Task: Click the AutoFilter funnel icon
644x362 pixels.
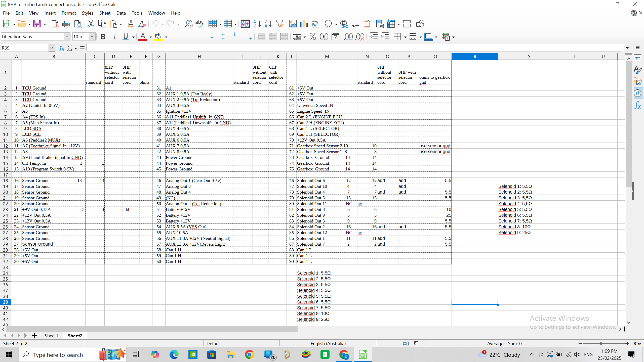Action: [280, 24]
